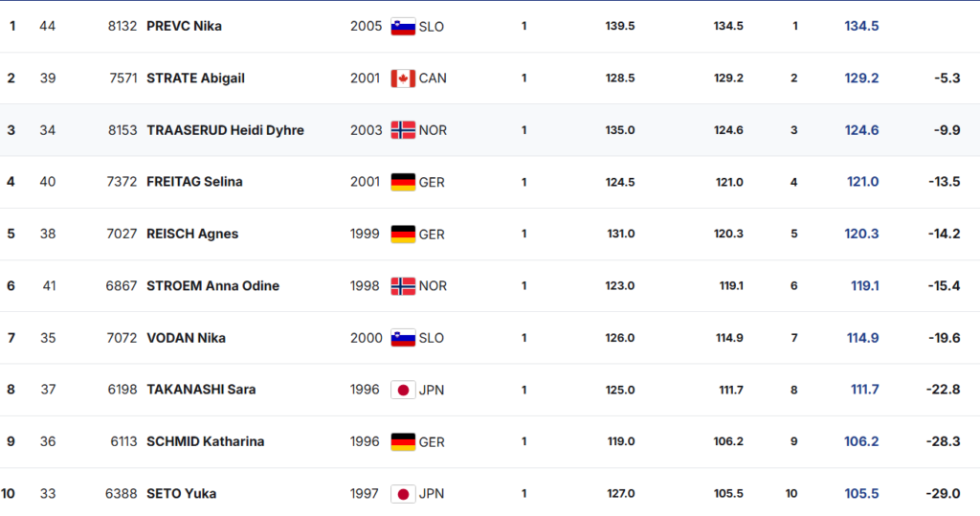Click Slovenia flag beside VODAN Nika
The width and height of the screenshot is (980, 516).
coord(403,338)
